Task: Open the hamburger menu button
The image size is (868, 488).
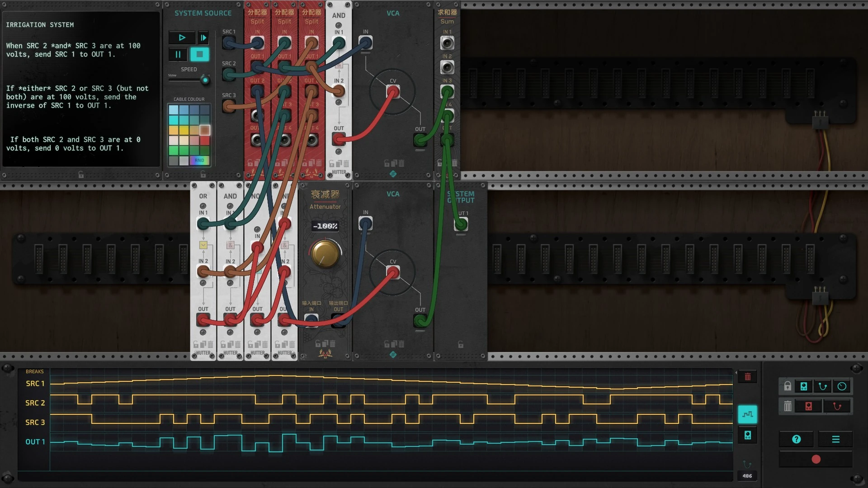Action: pos(835,439)
